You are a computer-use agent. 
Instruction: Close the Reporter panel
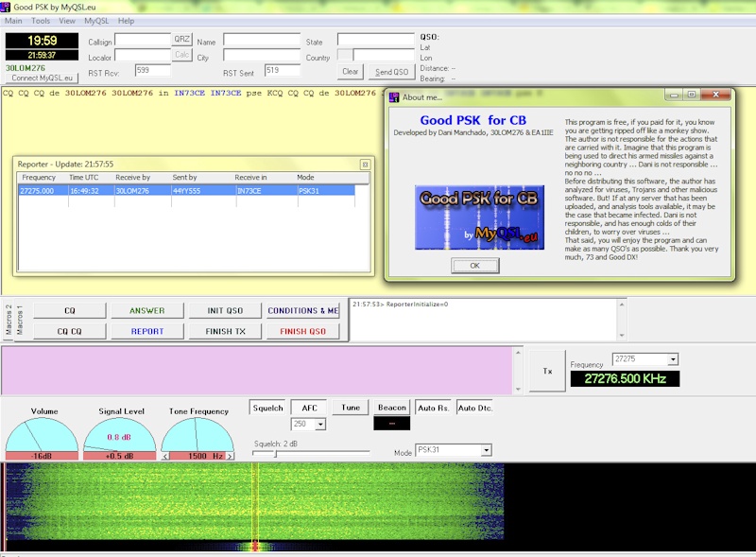tap(365, 165)
